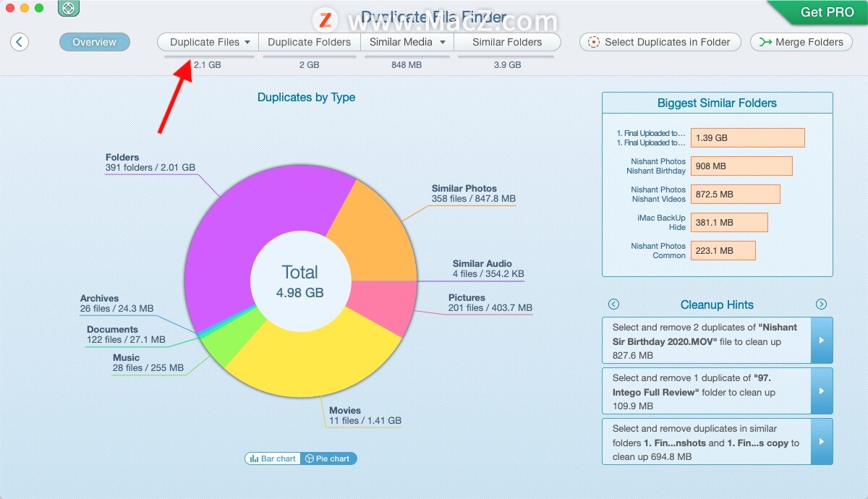Click the app icon in title bar
The image size is (868, 499).
(68, 9)
